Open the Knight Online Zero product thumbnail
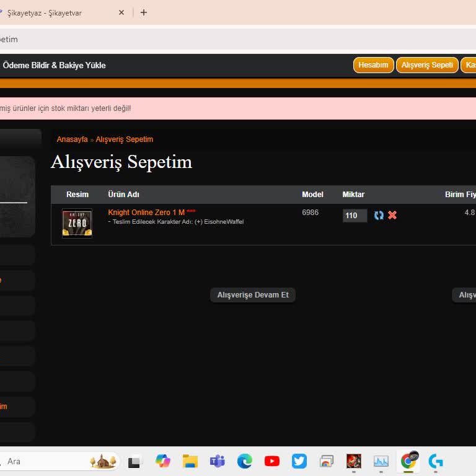Screen dimensions: 476x476 point(77,223)
